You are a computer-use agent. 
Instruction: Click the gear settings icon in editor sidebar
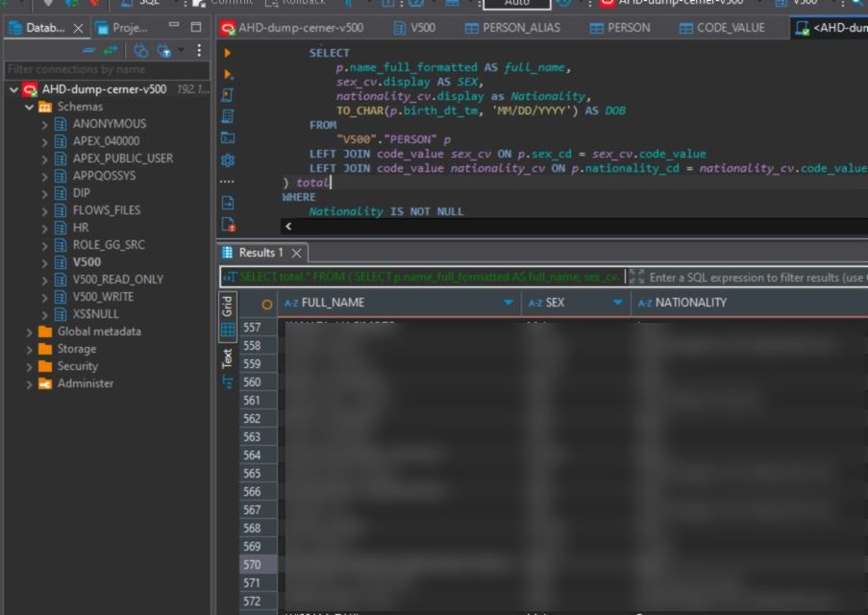point(227,160)
